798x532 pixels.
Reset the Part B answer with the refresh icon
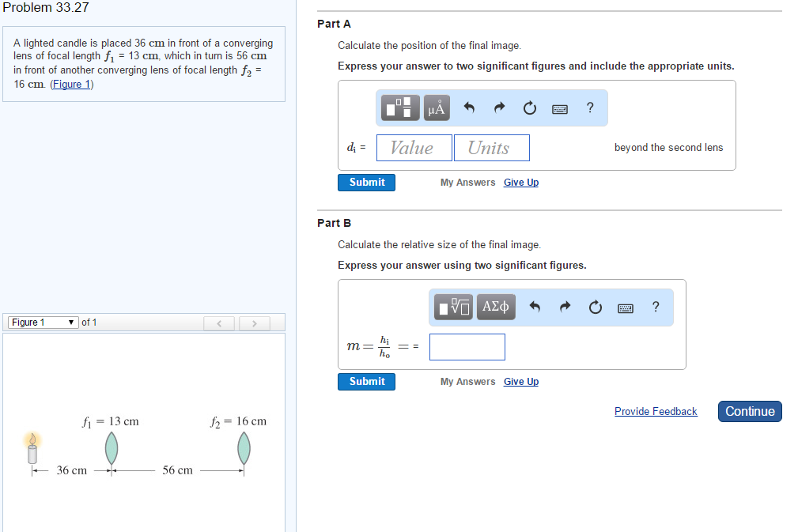click(x=596, y=308)
